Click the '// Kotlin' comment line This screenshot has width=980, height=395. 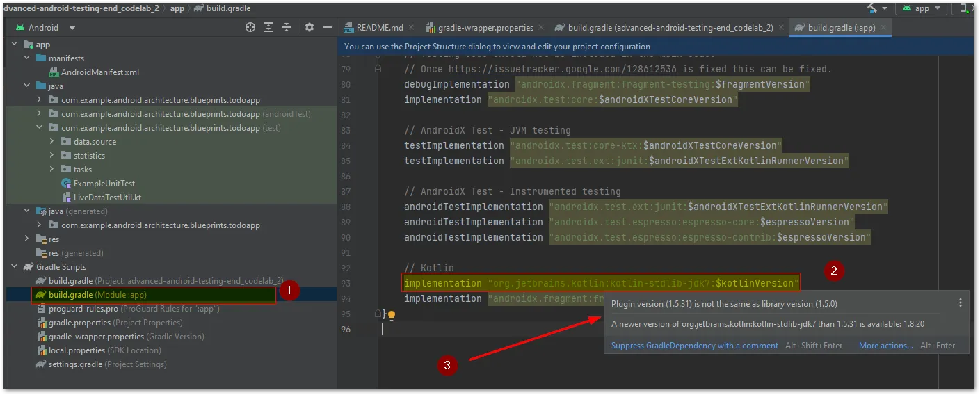(429, 268)
